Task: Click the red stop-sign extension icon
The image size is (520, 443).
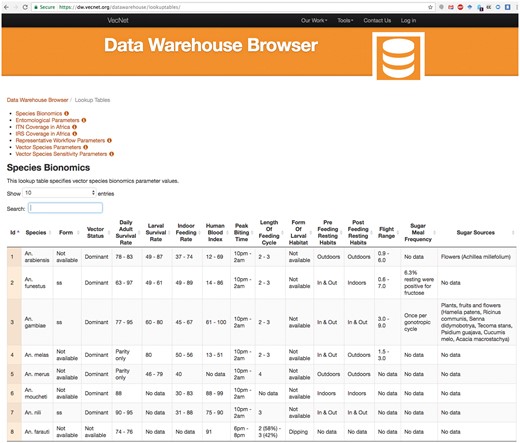Action: (x=460, y=7)
